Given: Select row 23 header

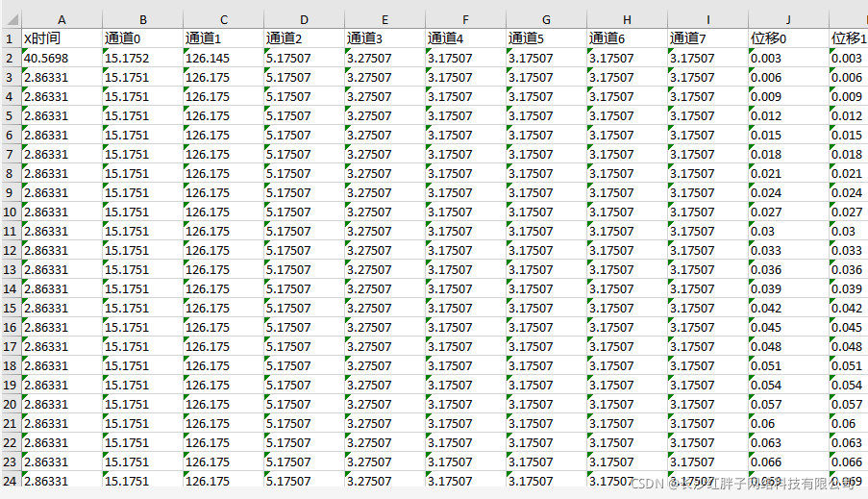Looking at the screenshot, I should (12, 462).
